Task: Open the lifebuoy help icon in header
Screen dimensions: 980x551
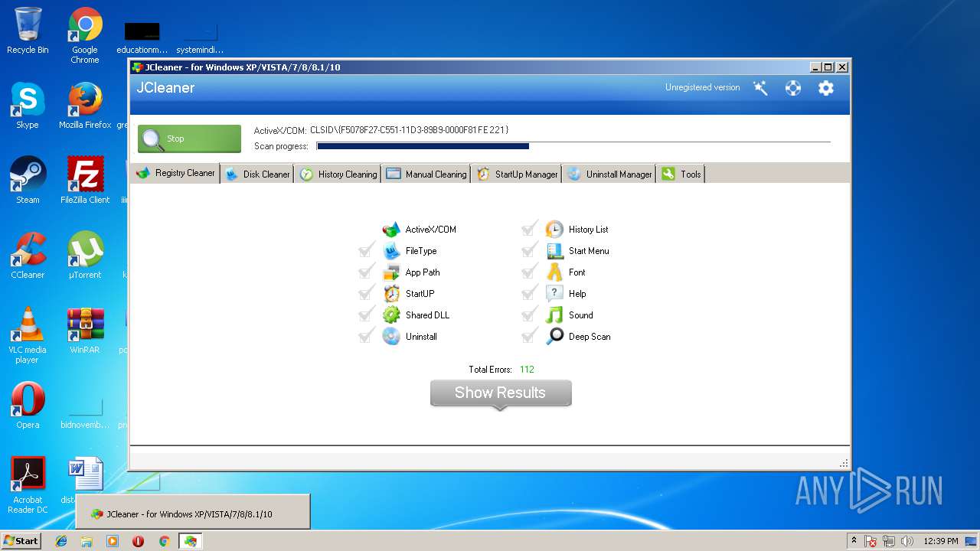Action: tap(793, 88)
